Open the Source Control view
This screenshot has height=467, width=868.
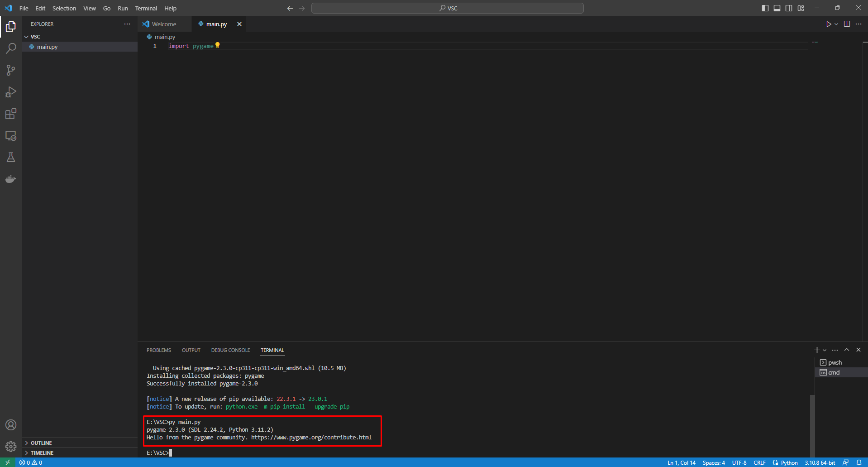(x=11, y=70)
